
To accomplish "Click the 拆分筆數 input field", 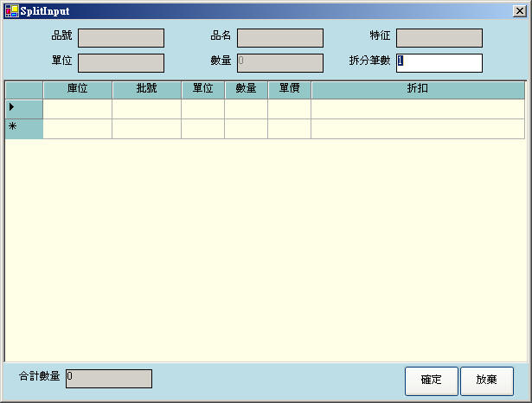I will pyautogui.click(x=439, y=63).
